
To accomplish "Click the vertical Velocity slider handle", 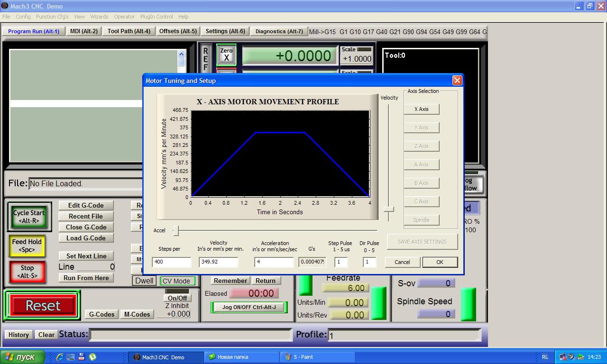I will click(389, 209).
